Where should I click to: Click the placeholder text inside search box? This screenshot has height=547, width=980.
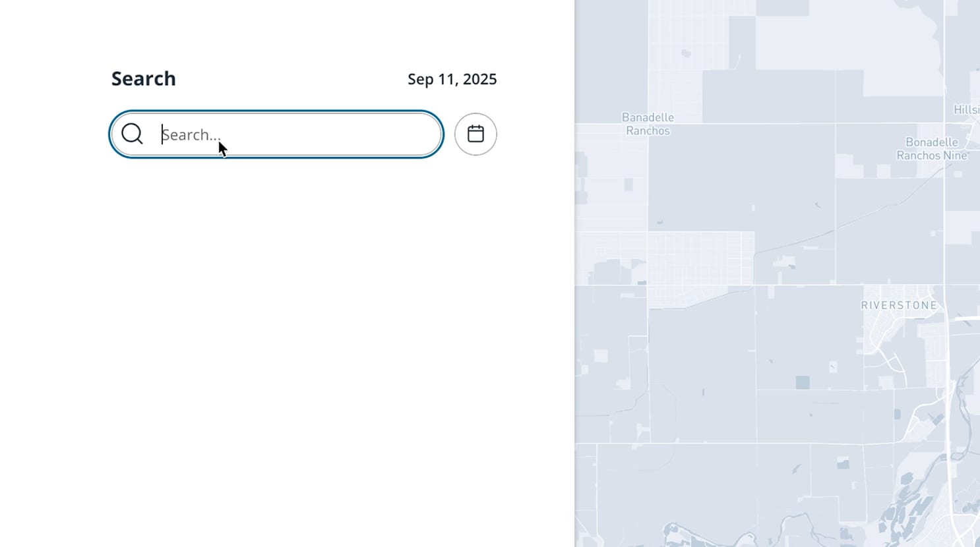click(191, 134)
